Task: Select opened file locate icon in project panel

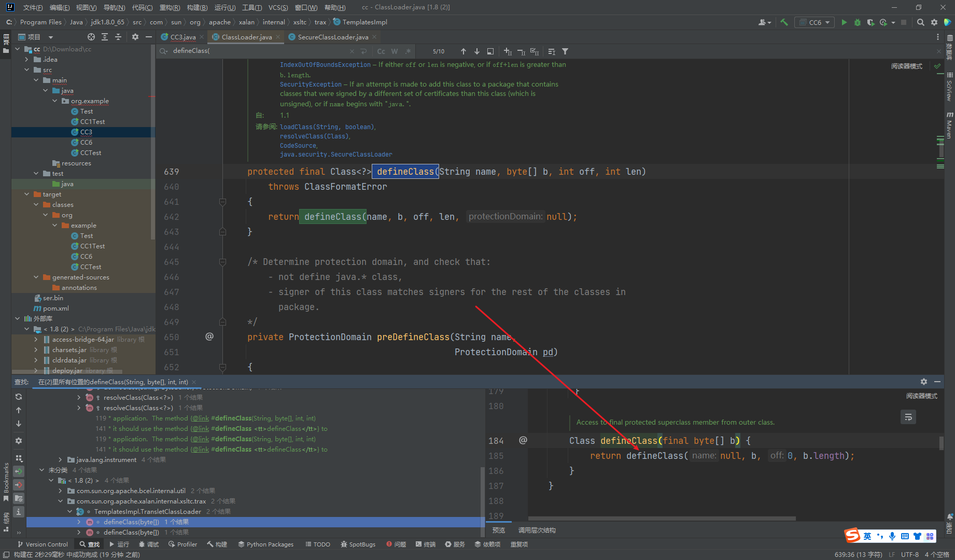Action: pos(91,37)
